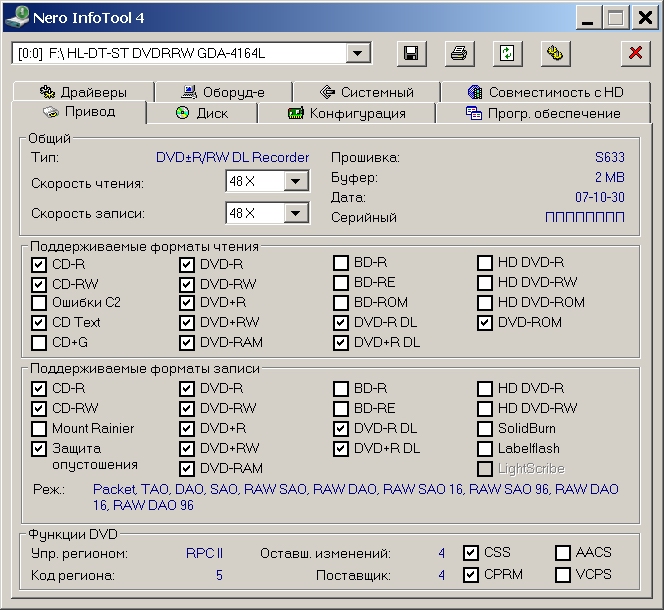This screenshot has width=664, height=610.
Task: Click the yellow icon left of the red X
Action: click(x=556, y=54)
